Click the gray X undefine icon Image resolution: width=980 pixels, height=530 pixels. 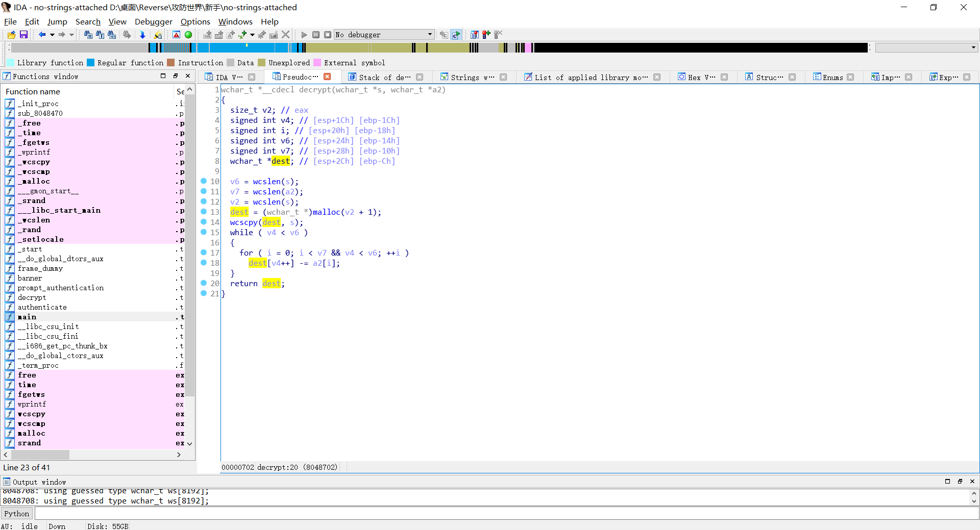coord(286,35)
